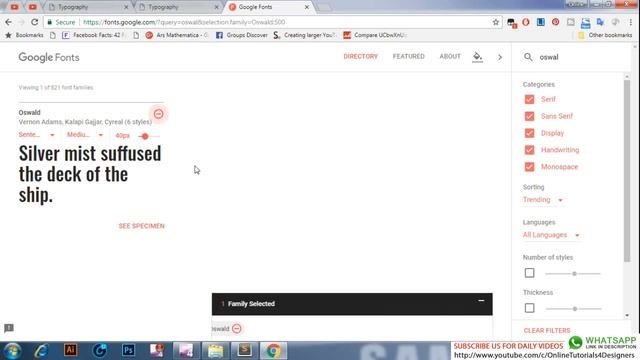Open the file explorer folder in the taskbar
Viewport: 640px width, 360px height.
[215, 351]
